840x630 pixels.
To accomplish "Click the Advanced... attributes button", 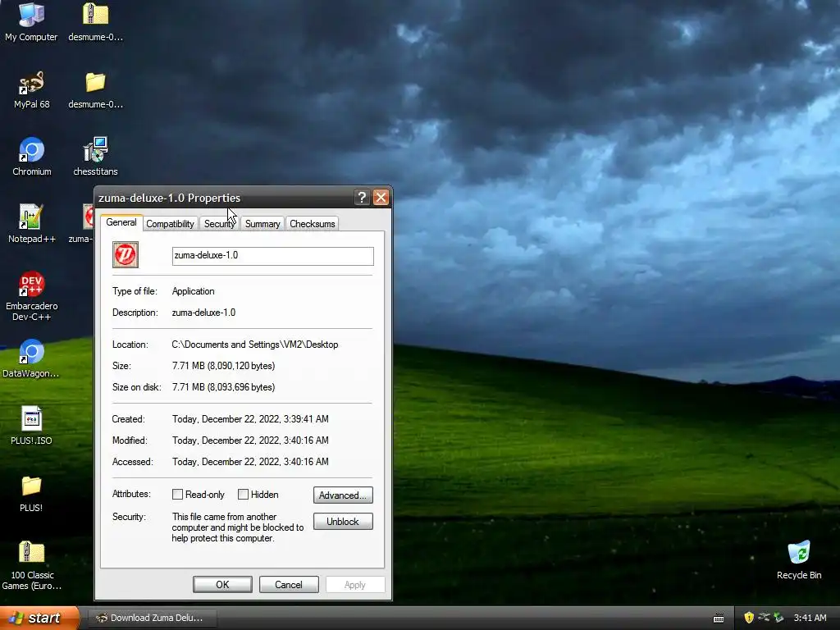I will [x=343, y=495].
